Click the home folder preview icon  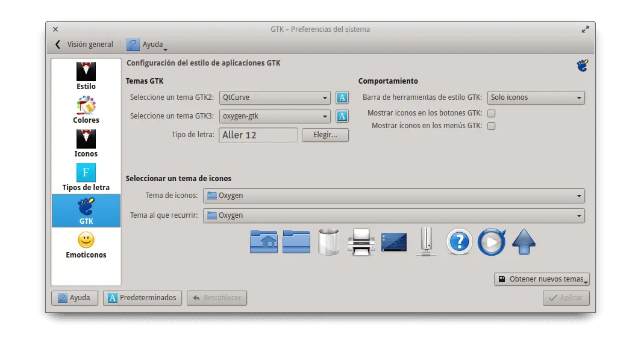(264, 242)
